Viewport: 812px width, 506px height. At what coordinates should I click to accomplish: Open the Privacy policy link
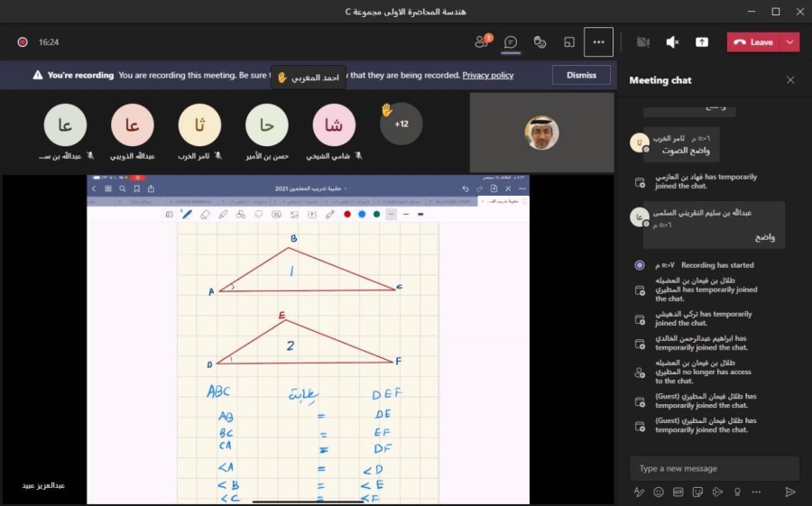pos(487,76)
